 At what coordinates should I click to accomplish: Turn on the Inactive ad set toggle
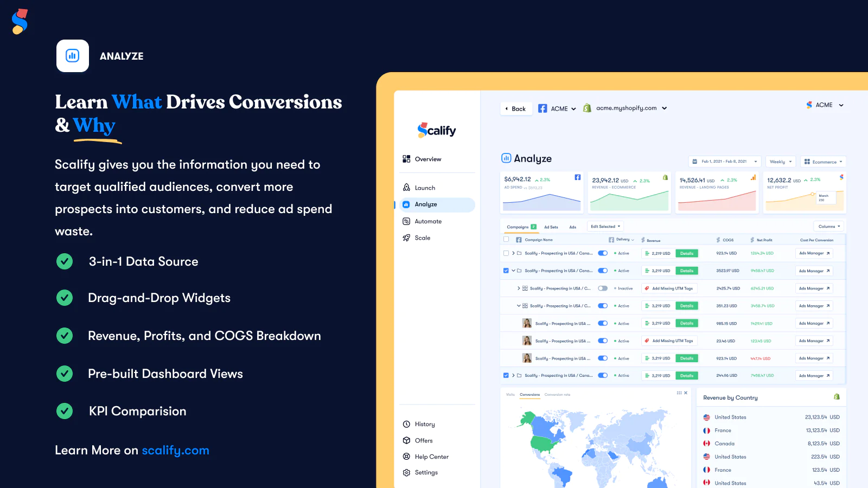tap(603, 288)
